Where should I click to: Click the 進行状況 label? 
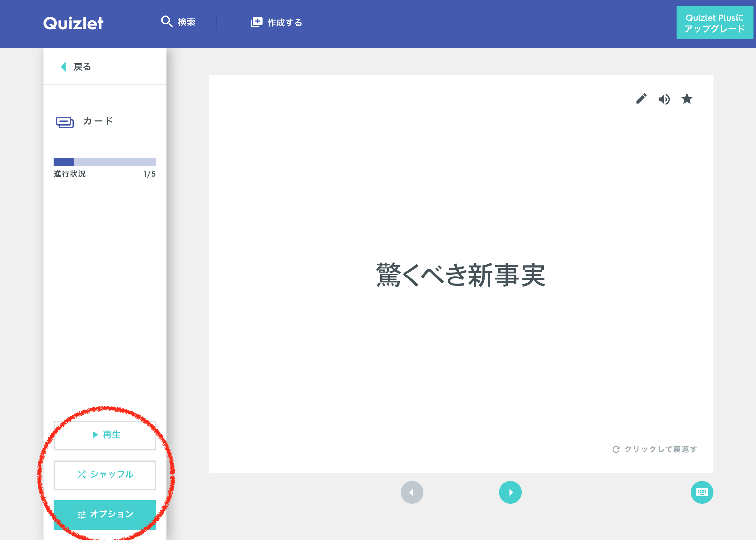[69, 174]
